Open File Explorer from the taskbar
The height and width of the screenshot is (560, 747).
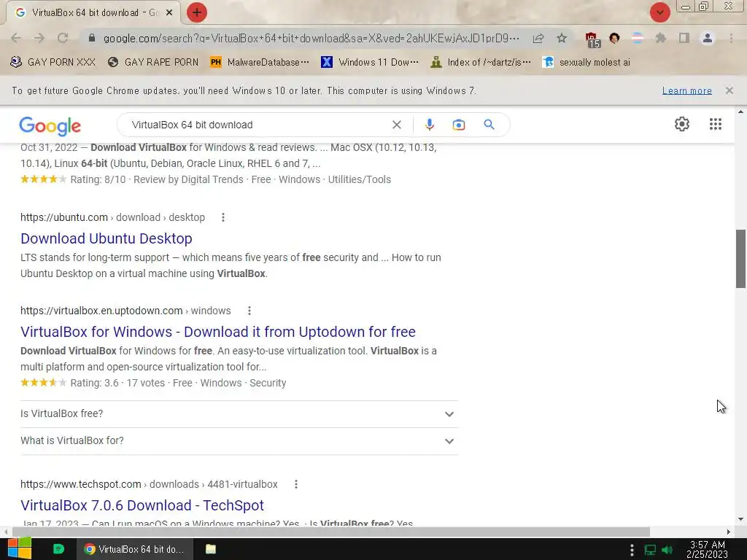click(x=211, y=549)
